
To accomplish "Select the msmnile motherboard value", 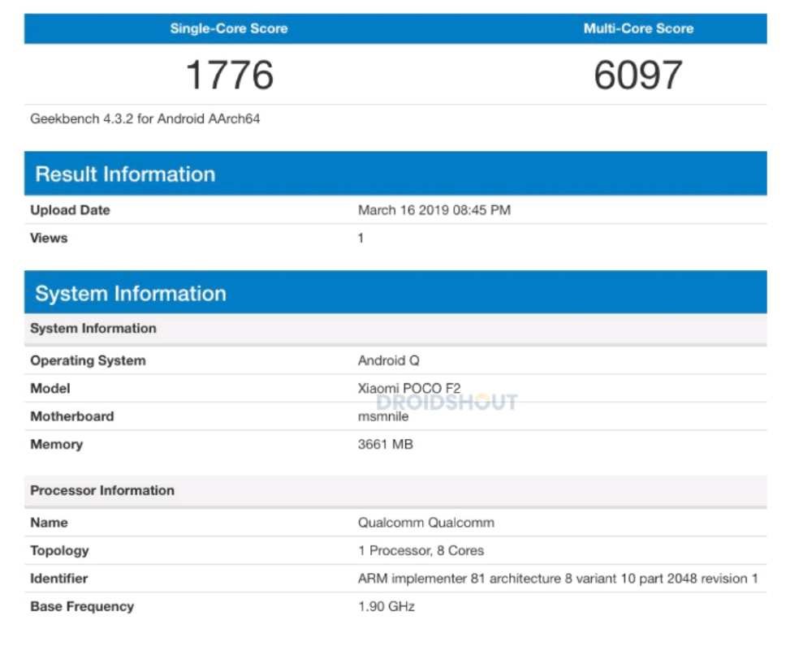I will (383, 416).
